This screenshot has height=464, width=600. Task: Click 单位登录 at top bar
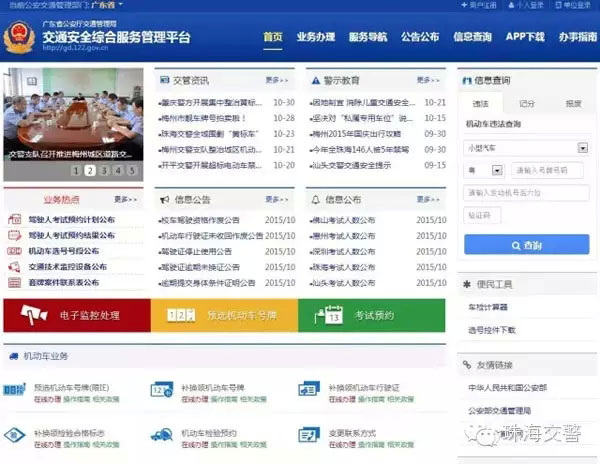pyautogui.click(x=573, y=5)
